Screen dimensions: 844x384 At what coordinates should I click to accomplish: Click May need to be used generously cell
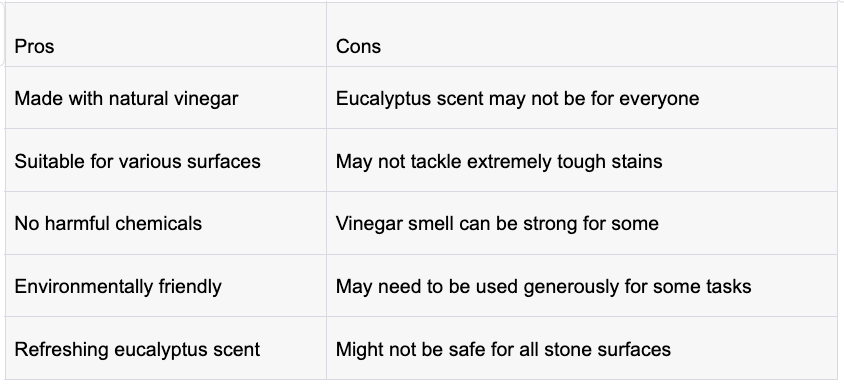(x=582, y=286)
